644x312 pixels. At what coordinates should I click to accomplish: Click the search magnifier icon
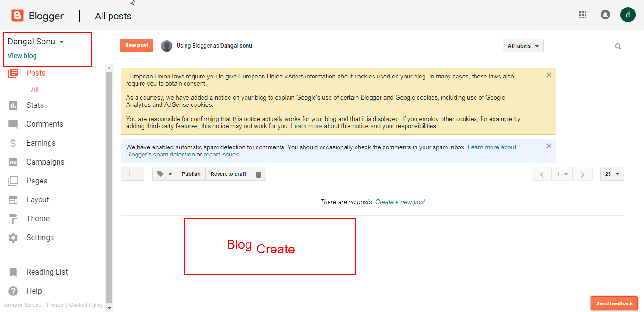618,46
